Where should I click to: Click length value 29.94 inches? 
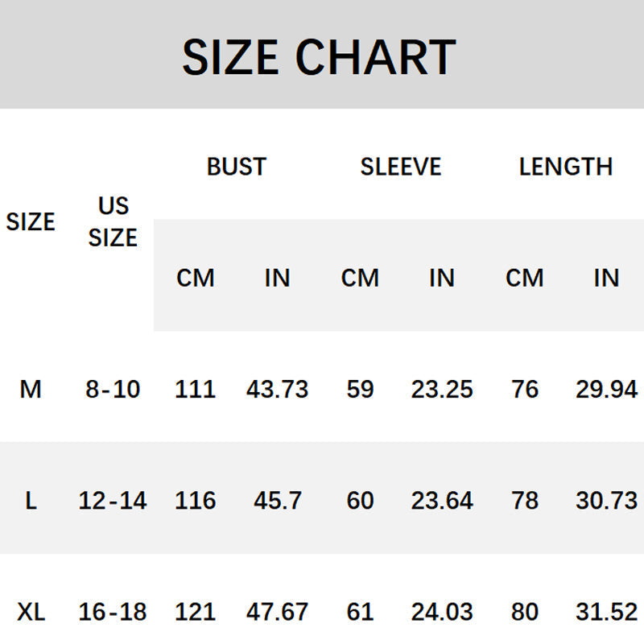607,389
